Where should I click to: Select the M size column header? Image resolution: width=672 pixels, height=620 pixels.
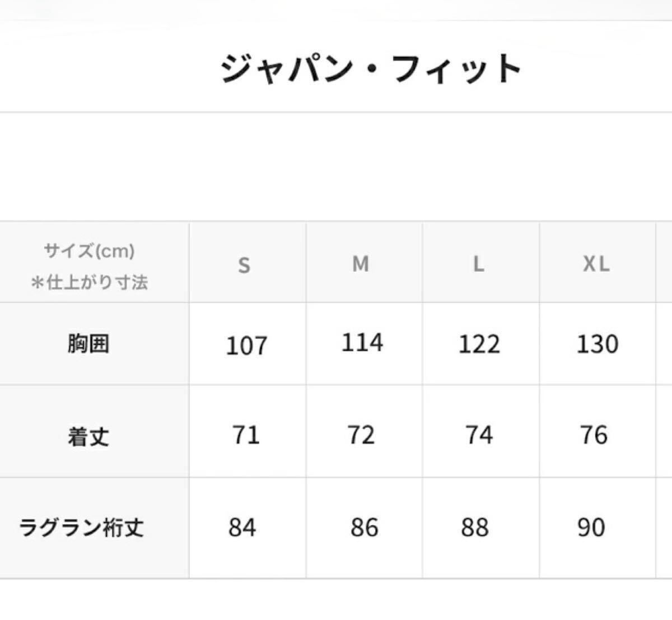[x=361, y=264]
